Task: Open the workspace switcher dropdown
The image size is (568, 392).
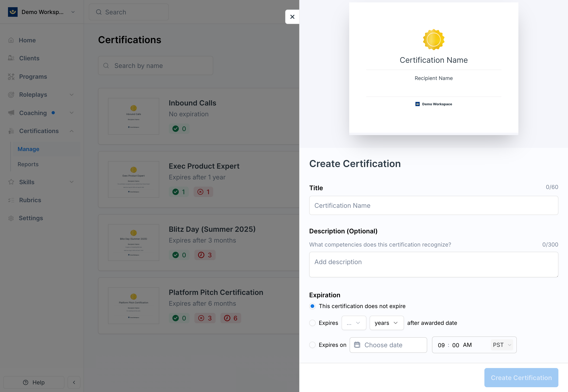Action: pos(73,12)
